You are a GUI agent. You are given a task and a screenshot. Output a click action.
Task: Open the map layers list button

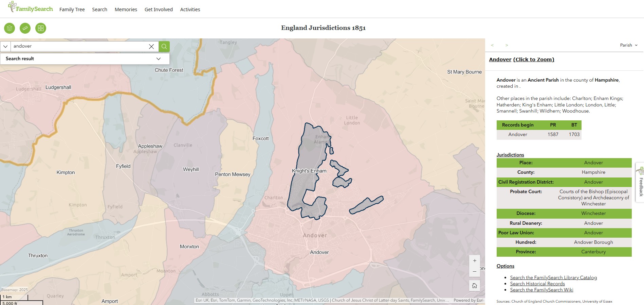(x=10, y=28)
